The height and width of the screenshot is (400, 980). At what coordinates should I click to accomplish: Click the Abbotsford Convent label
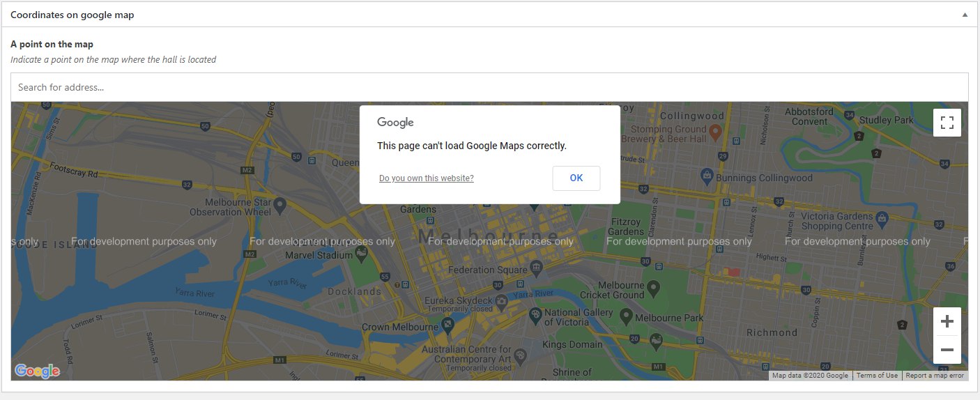click(809, 116)
